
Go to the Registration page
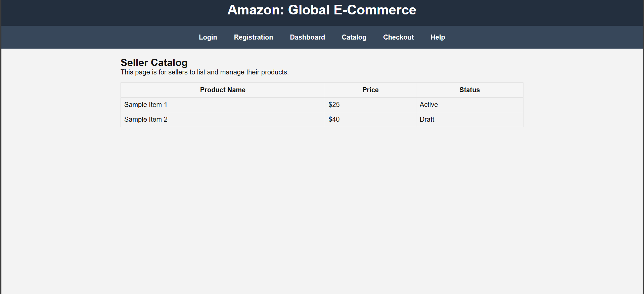tap(254, 37)
